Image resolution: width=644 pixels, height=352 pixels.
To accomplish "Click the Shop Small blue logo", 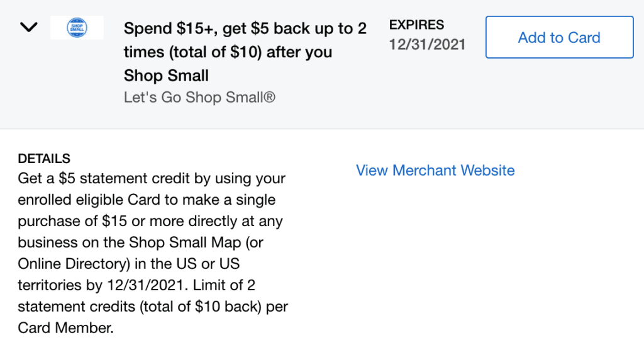I will [x=77, y=28].
